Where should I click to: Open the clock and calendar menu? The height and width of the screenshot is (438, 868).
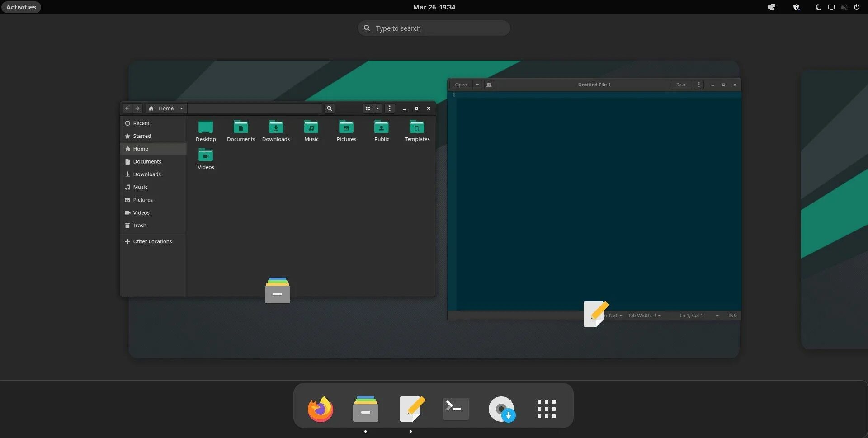[x=434, y=7]
